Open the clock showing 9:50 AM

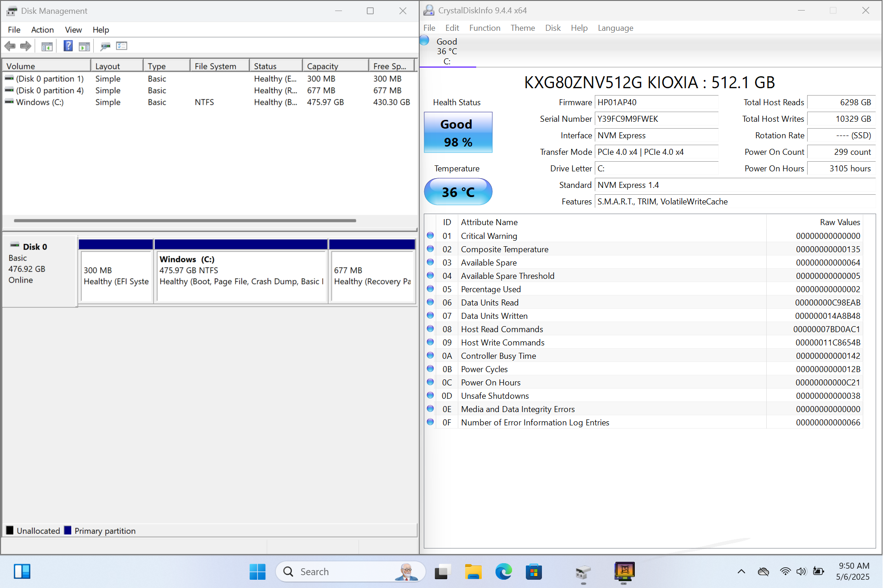(853, 571)
